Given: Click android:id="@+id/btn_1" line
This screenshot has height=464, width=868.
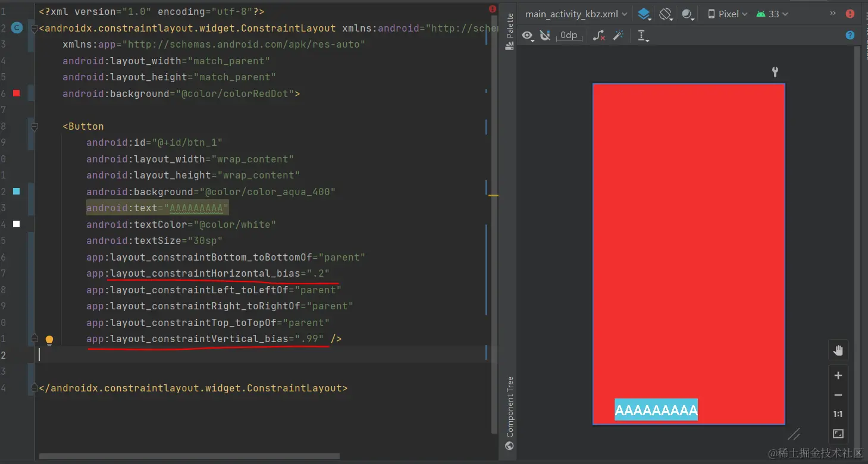Looking at the screenshot, I should click(154, 142).
